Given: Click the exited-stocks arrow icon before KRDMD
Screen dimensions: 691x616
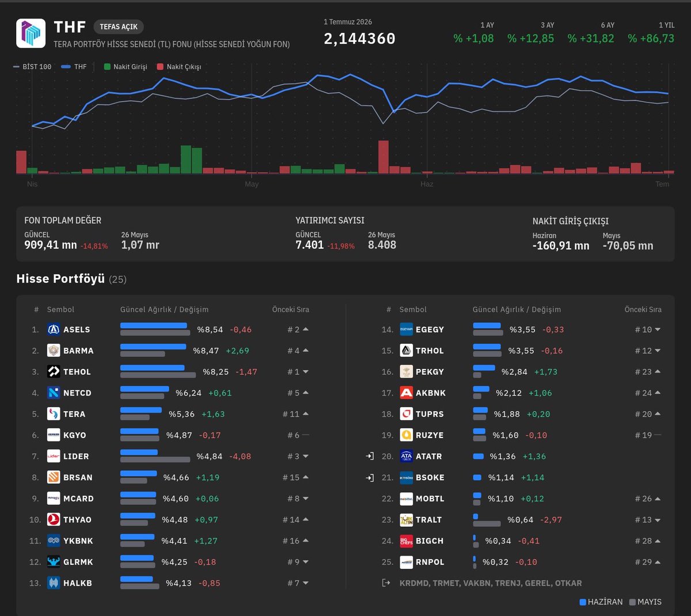Looking at the screenshot, I should click(x=386, y=583).
